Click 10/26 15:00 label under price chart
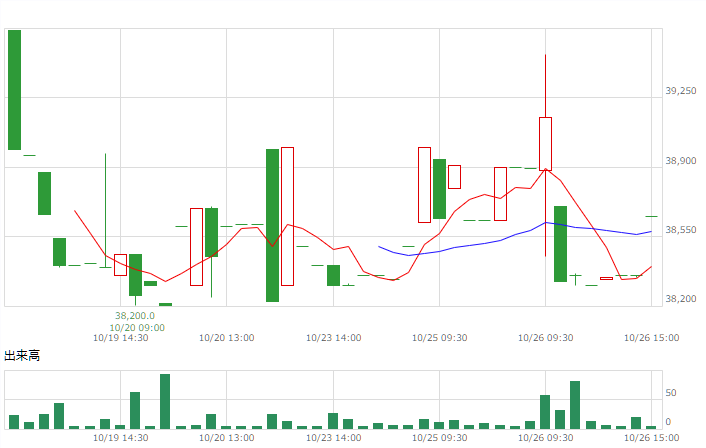The image size is (706, 448). point(651,338)
